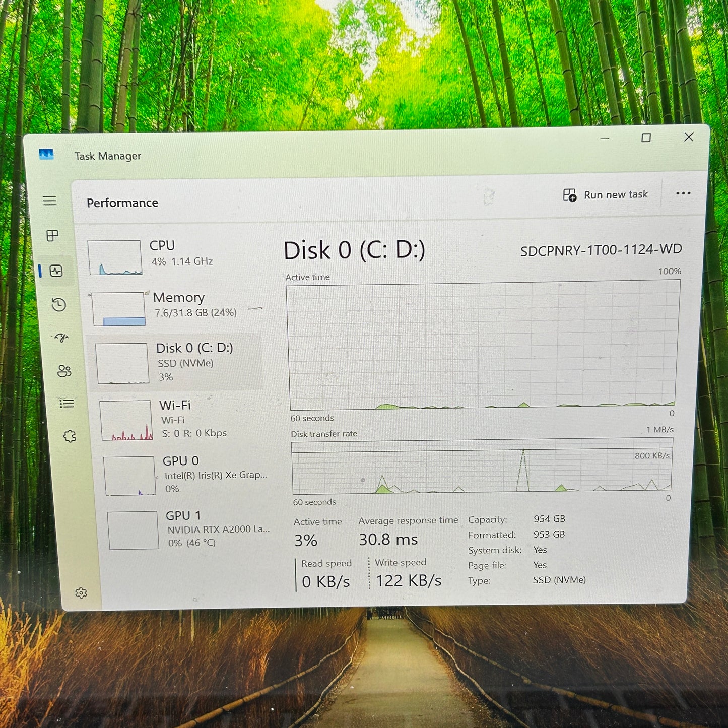
Task: Open the Services puzzle icon
Action: pyautogui.click(x=70, y=436)
